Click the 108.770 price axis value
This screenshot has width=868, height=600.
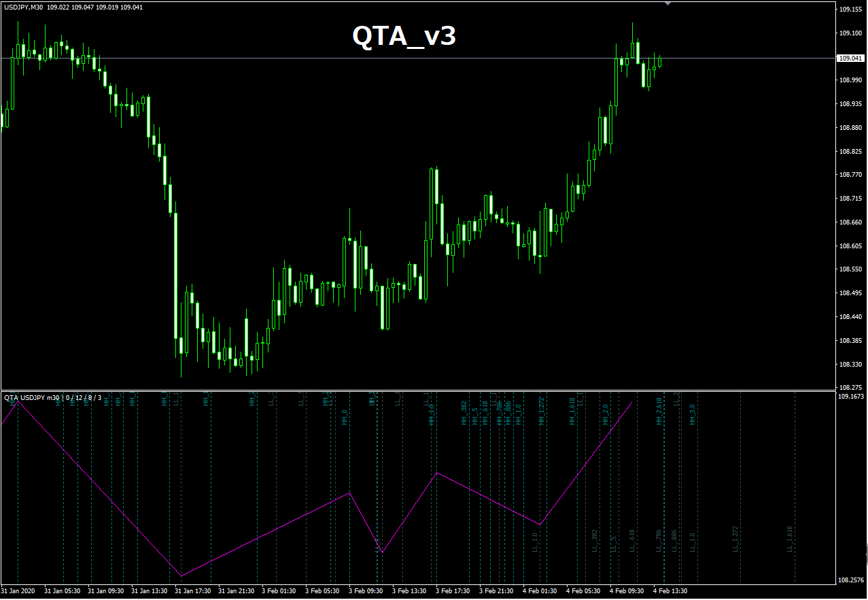click(850, 175)
